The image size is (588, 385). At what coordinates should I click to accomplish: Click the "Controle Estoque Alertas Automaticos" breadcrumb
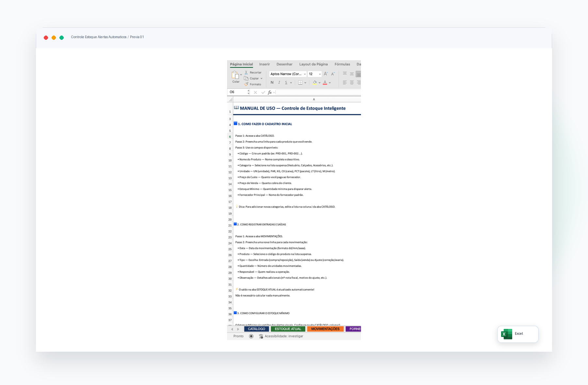pos(99,37)
